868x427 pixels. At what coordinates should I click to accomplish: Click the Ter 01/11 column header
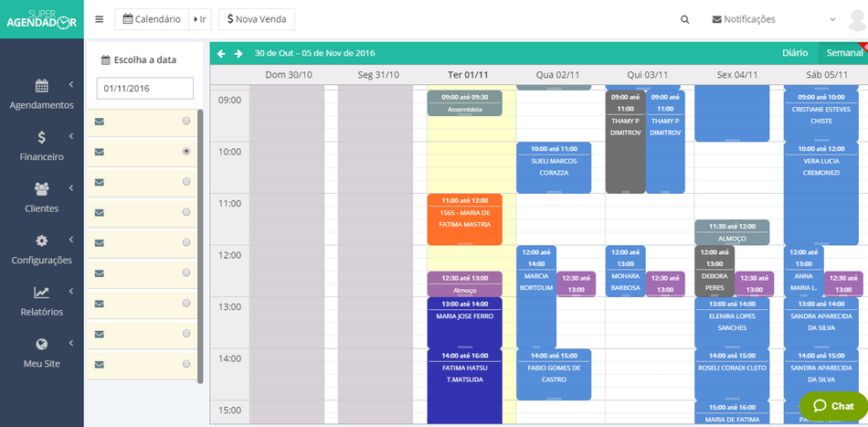click(468, 75)
